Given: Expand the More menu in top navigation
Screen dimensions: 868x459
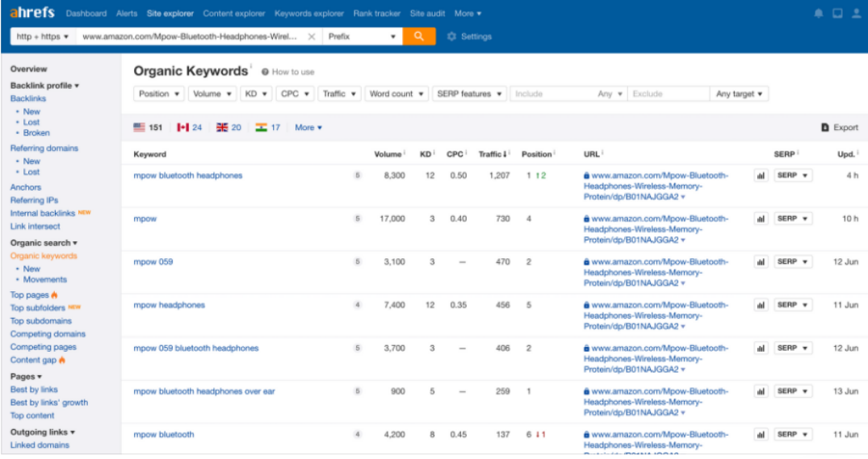Looking at the screenshot, I should pos(468,13).
